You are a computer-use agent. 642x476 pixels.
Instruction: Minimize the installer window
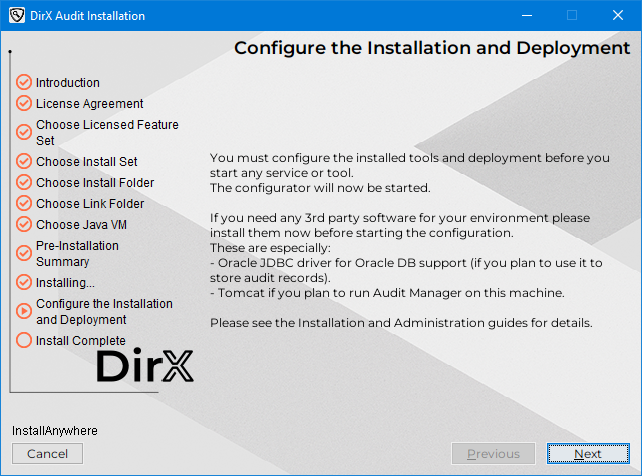pyautogui.click(x=526, y=16)
